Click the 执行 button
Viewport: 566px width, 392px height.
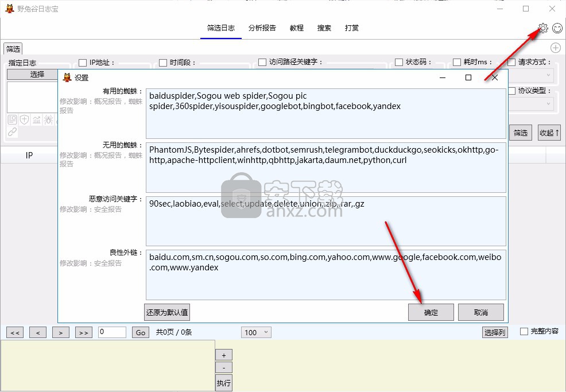tap(224, 383)
